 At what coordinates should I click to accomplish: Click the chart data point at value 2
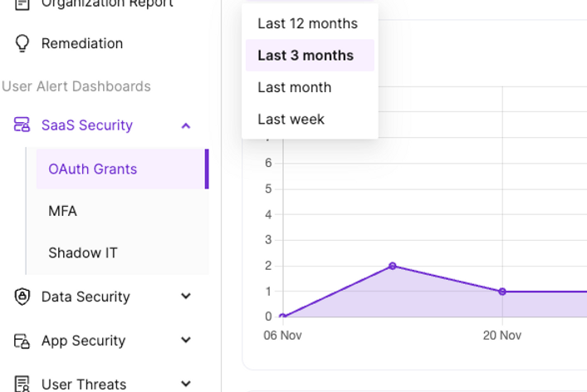[393, 266]
